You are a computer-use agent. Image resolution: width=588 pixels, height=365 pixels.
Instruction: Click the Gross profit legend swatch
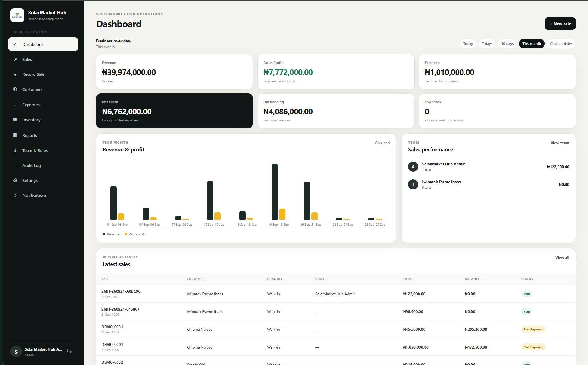tap(126, 234)
